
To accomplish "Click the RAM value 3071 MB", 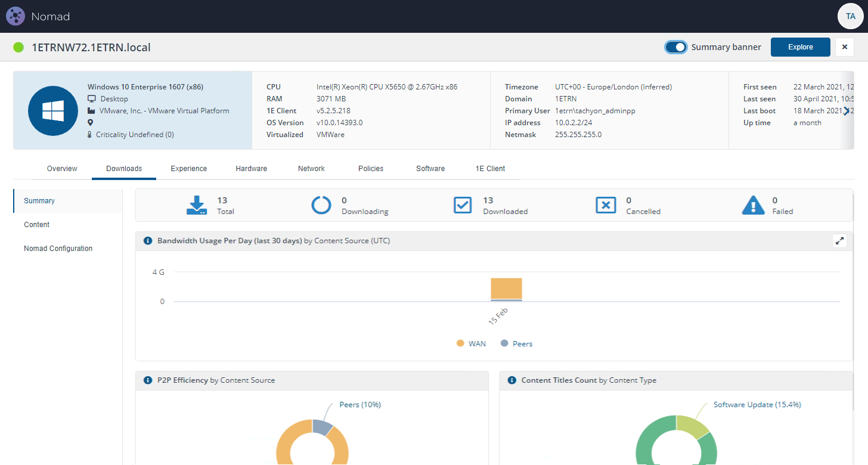I will [331, 99].
